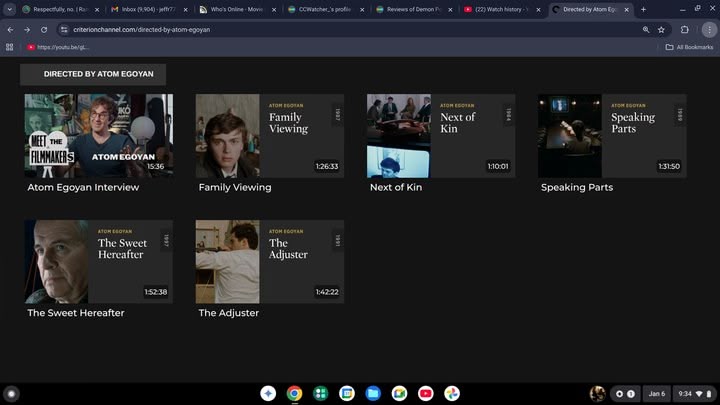Launch YouTube from the shelf
Viewport: 720px width, 405px height.
coord(425,394)
